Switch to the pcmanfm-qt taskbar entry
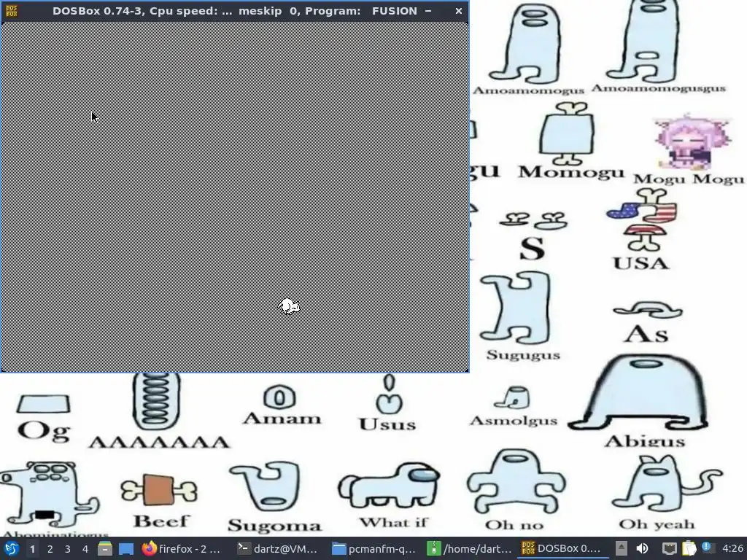Viewport: 747px width, 560px height. (x=374, y=549)
